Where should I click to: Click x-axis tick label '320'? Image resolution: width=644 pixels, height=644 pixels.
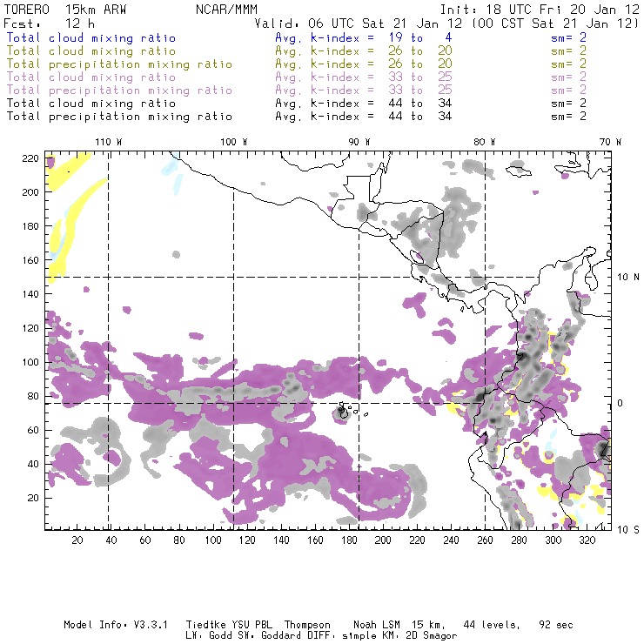tap(587, 540)
